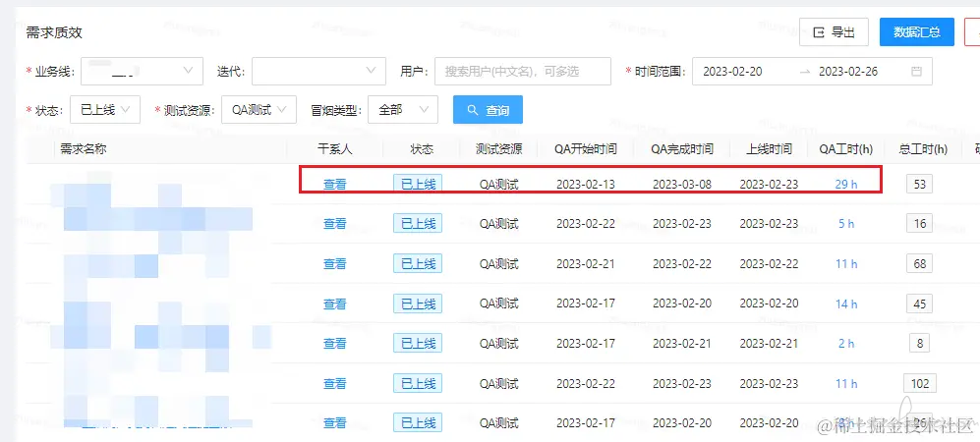The image size is (980, 442).
Task: Click the QA start date 2023-02-13 cell
Action: [x=586, y=185]
